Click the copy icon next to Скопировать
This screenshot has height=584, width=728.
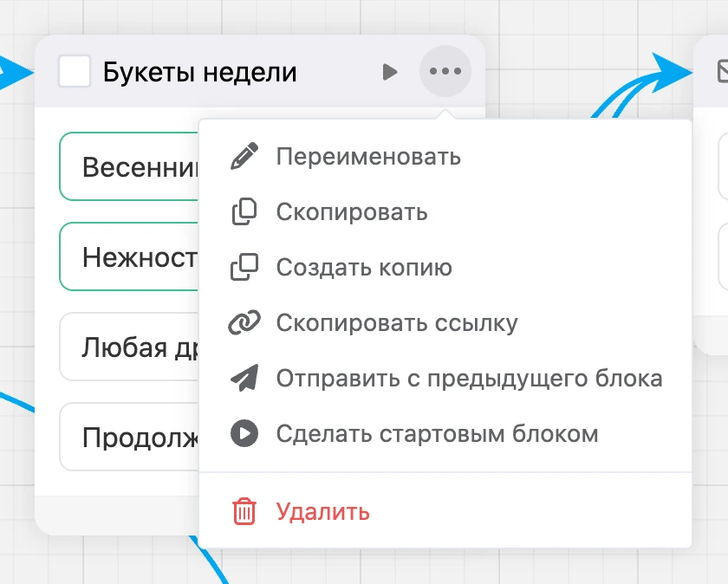tap(244, 211)
